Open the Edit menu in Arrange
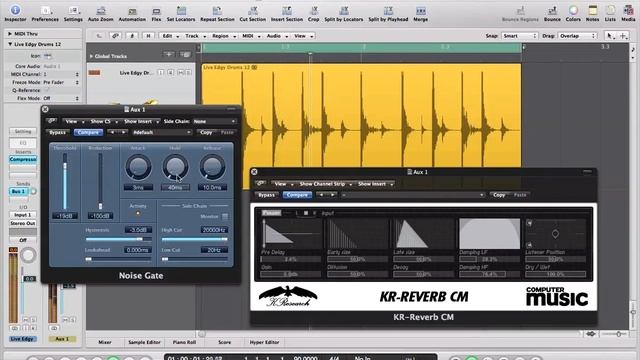This screenshot has height=360, width=640. 171,36
